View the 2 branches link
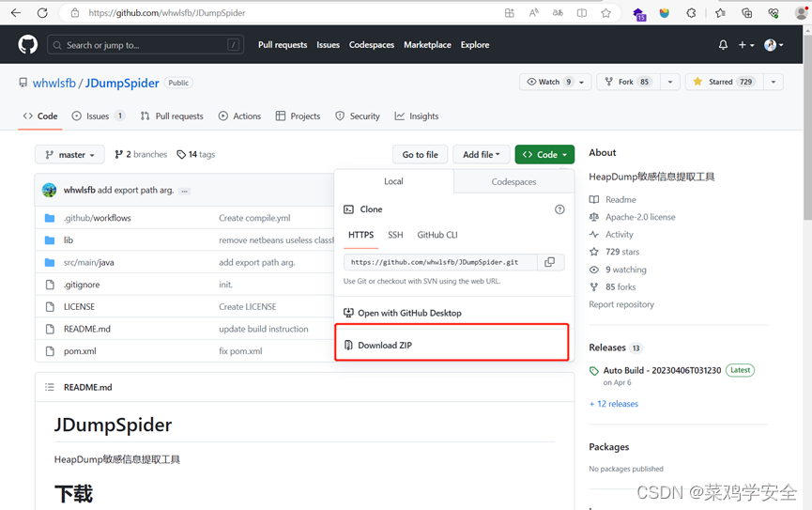 141,154
